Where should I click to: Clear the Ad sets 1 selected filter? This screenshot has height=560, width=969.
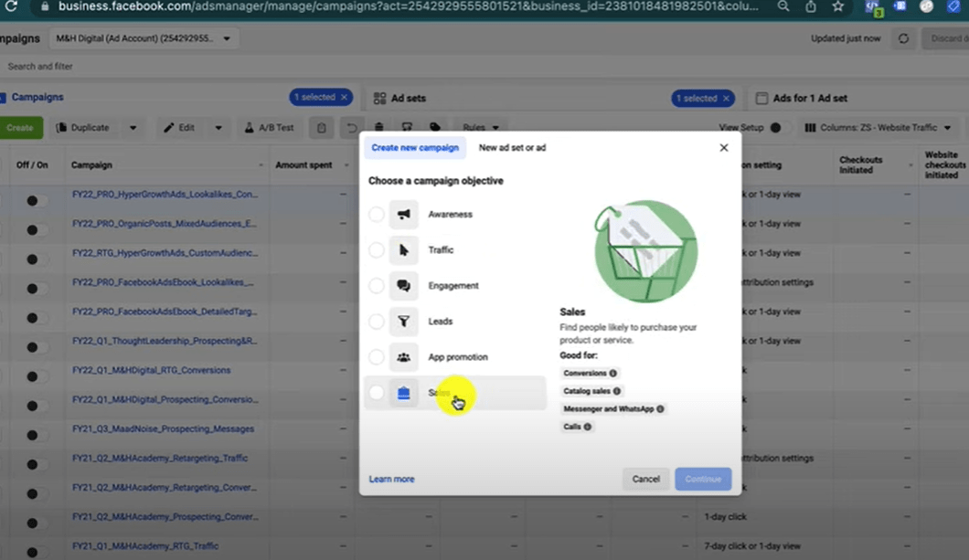(726, 98)
